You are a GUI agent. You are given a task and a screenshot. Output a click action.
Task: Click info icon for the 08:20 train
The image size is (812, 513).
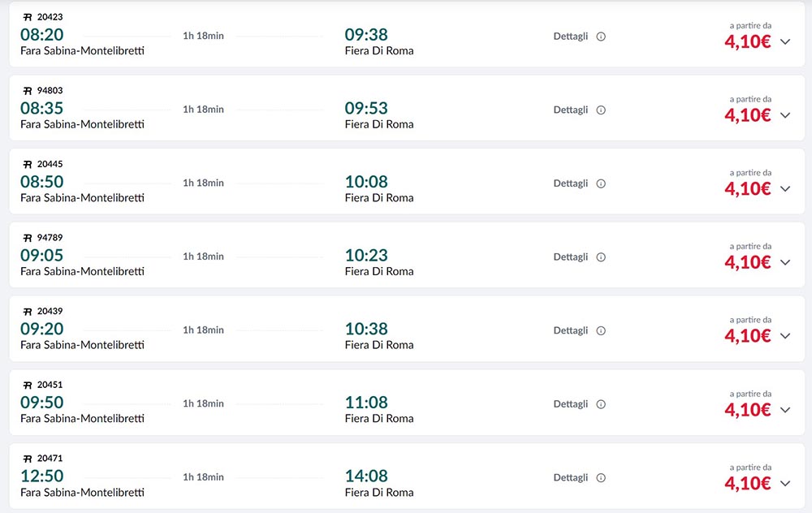[601, 37]
